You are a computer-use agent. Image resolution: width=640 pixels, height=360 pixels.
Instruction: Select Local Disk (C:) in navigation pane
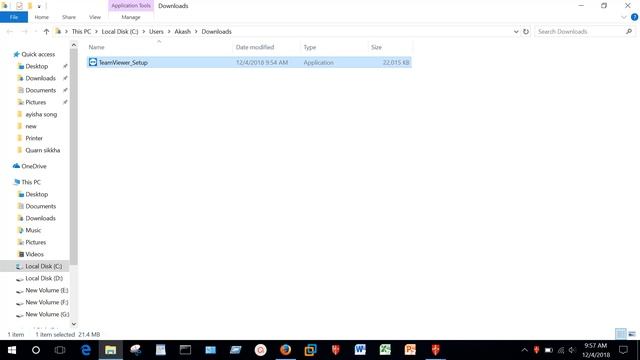(43, 266)
